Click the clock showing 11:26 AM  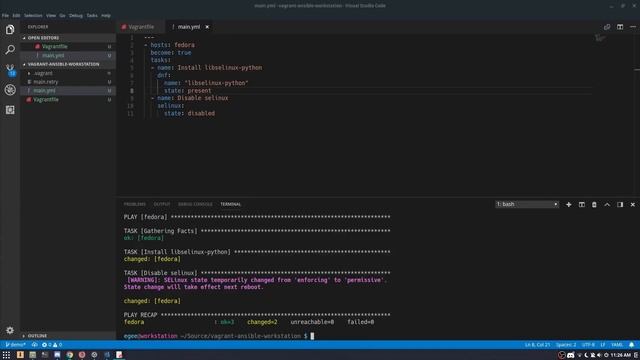(x=621, y=355)
